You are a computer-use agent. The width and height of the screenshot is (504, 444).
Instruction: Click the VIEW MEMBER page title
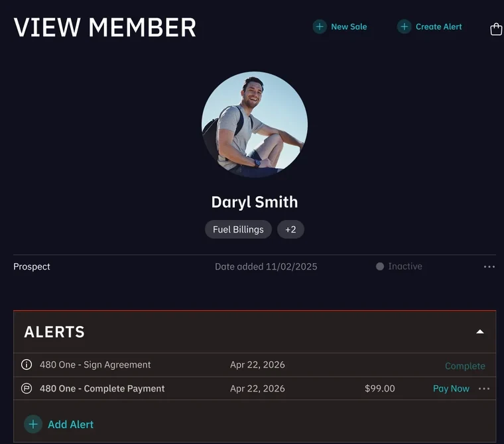point(105,27)
